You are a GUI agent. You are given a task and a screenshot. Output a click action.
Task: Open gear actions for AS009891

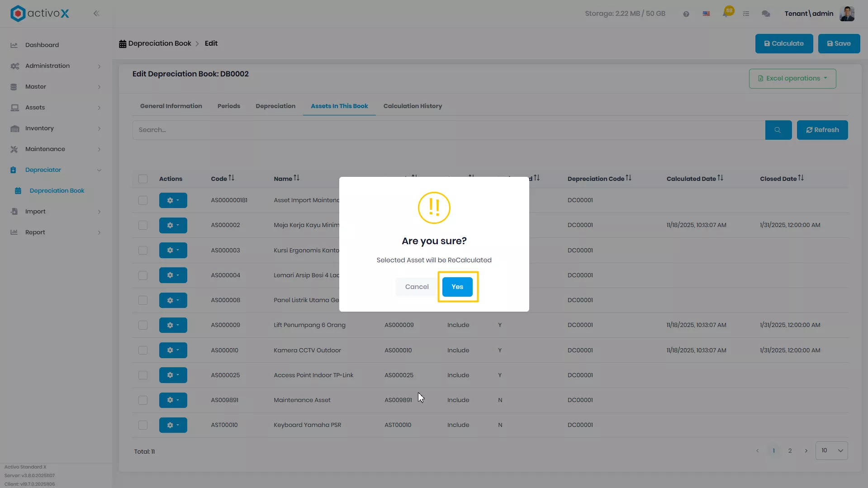[173, 400]
